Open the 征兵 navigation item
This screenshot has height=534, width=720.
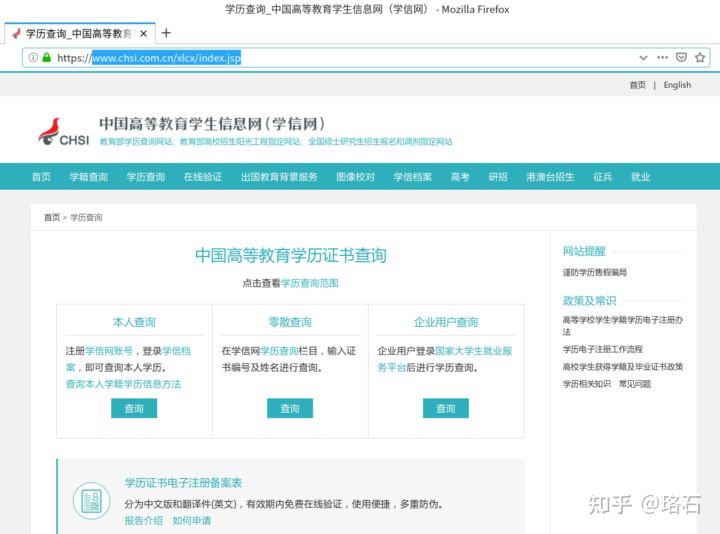602,177
